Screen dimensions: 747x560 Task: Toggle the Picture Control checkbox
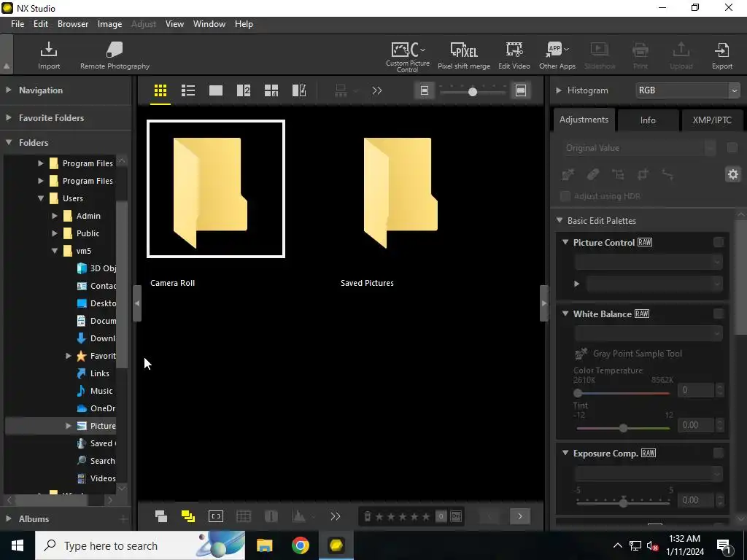719,242
